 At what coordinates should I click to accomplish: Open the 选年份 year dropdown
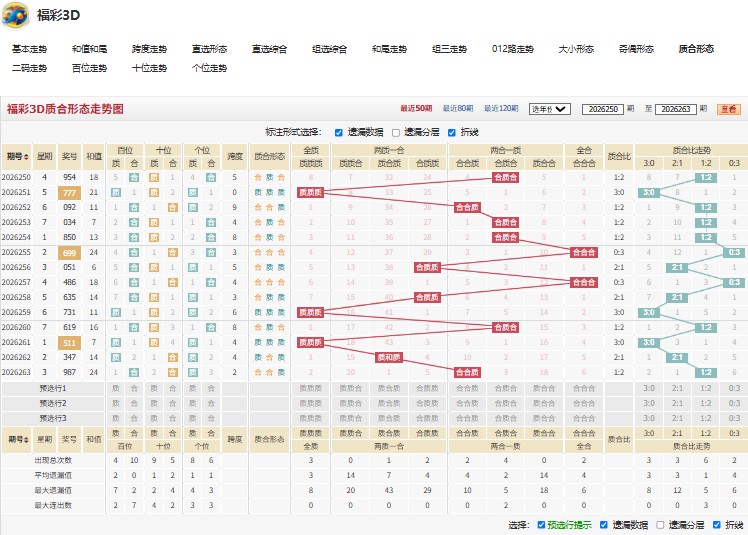click(x=550, y=109)
